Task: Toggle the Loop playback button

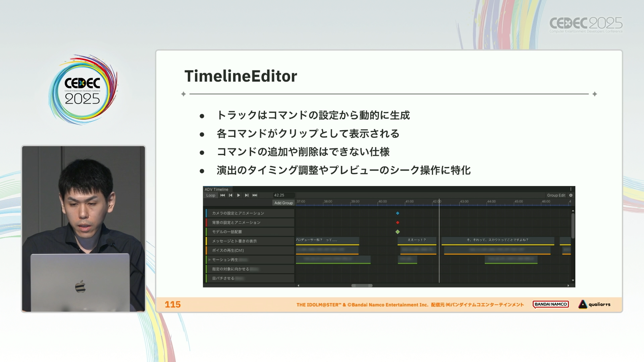Action: (211, 195)
